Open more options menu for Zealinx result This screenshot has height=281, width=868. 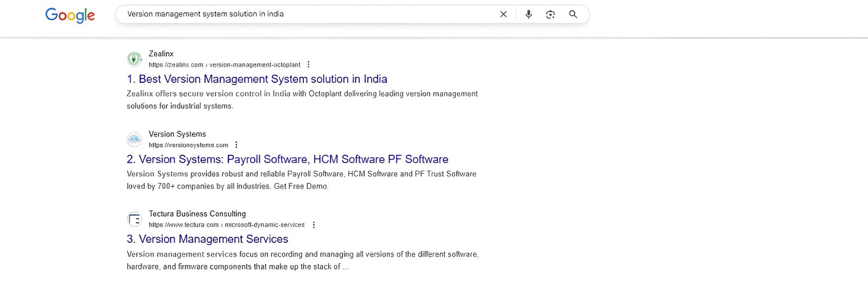click(x=309, y=65)
